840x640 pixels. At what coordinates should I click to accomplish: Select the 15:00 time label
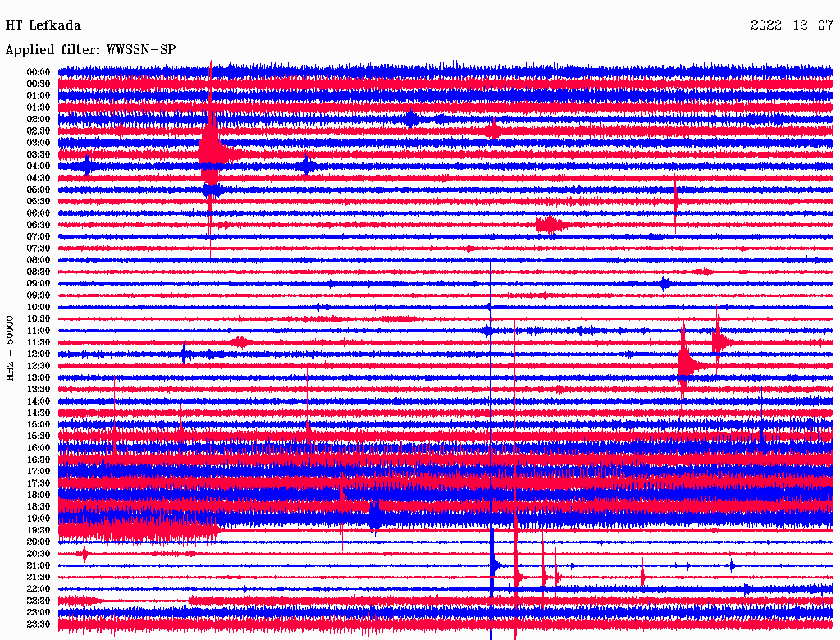tap(38, 424)
